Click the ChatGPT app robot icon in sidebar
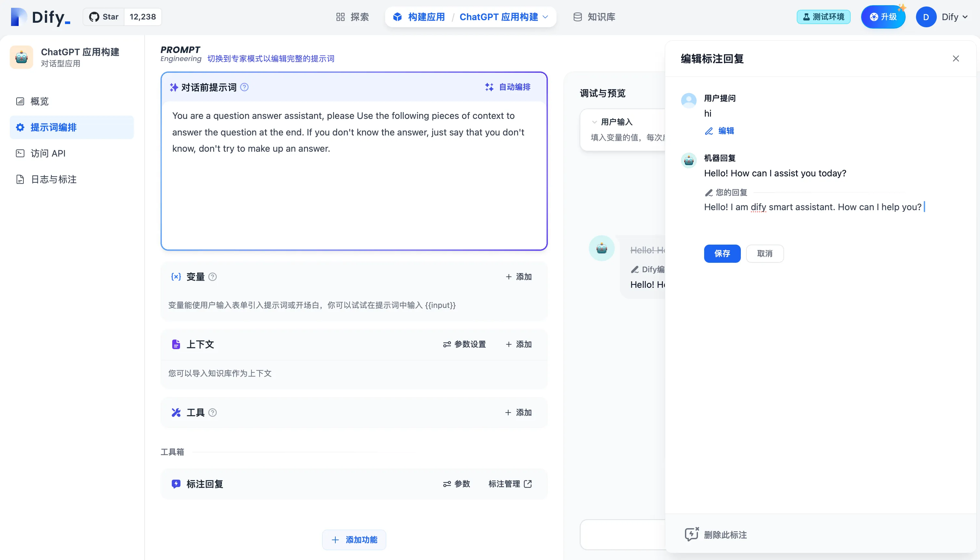The image size is (980, 560). pos(21,57)
